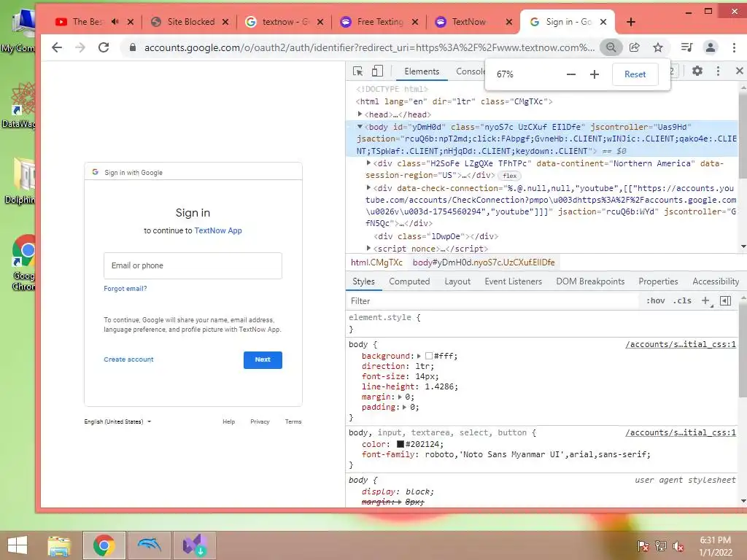Increase zoom with the plus button
The width and height of the screenshot is (747, 560).
594,74
